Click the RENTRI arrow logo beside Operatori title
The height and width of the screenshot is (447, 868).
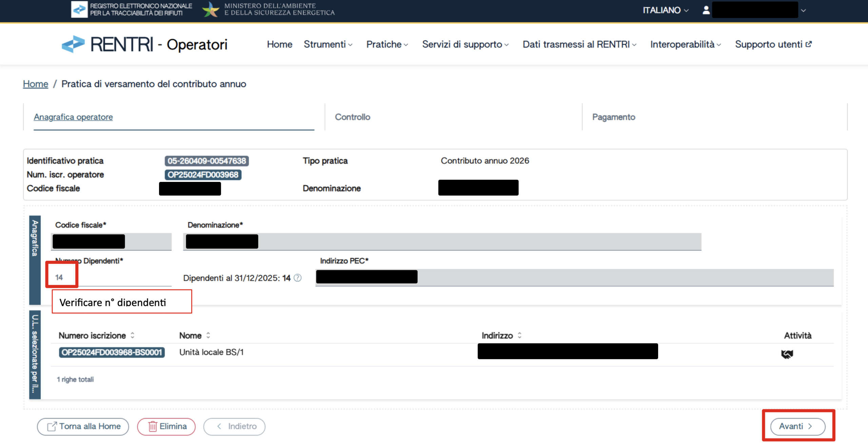click(x=73, y=44)
